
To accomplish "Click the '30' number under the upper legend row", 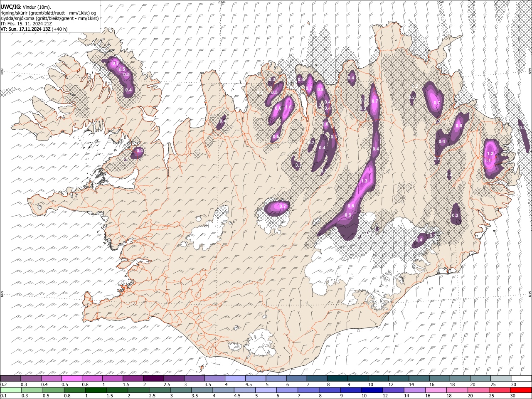I will pyautogui.click(x=513, y=384).
